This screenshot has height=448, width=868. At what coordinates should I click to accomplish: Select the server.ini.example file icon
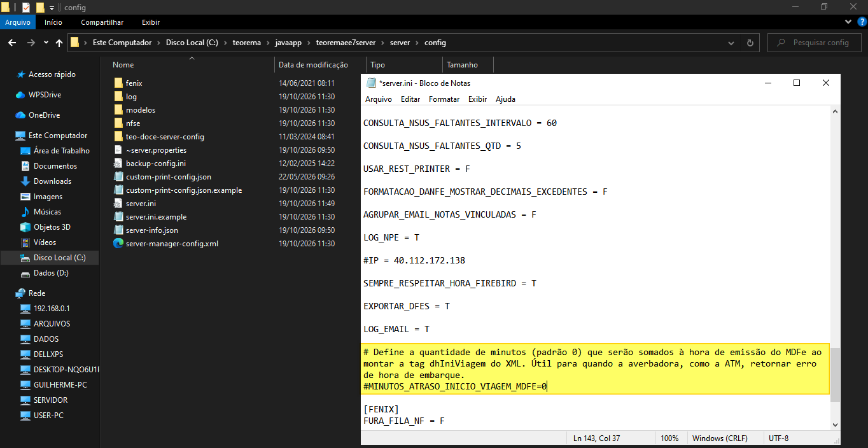point(118,216)
